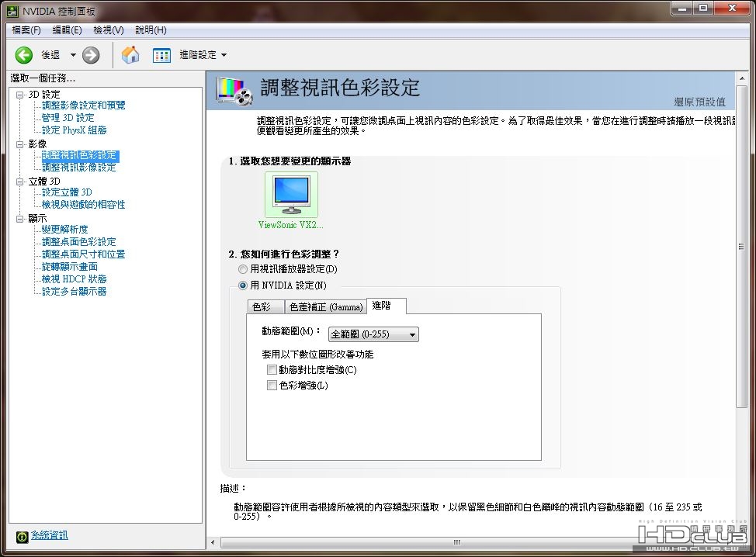Open the 說明(H) menu
This screenshot has height=557, width=756.
point(151,30)
